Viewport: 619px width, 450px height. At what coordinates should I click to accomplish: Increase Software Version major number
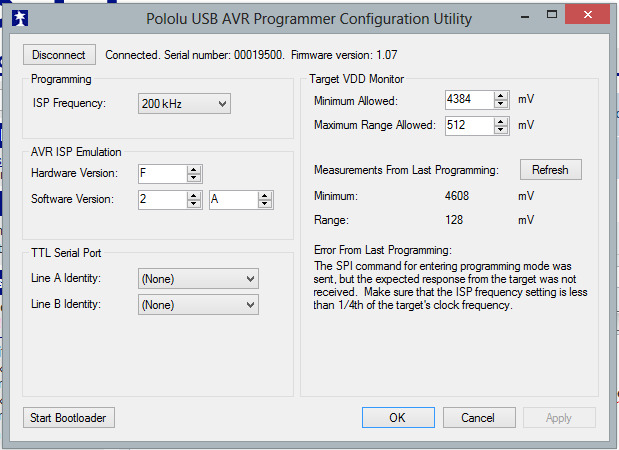tap(194, 195)
